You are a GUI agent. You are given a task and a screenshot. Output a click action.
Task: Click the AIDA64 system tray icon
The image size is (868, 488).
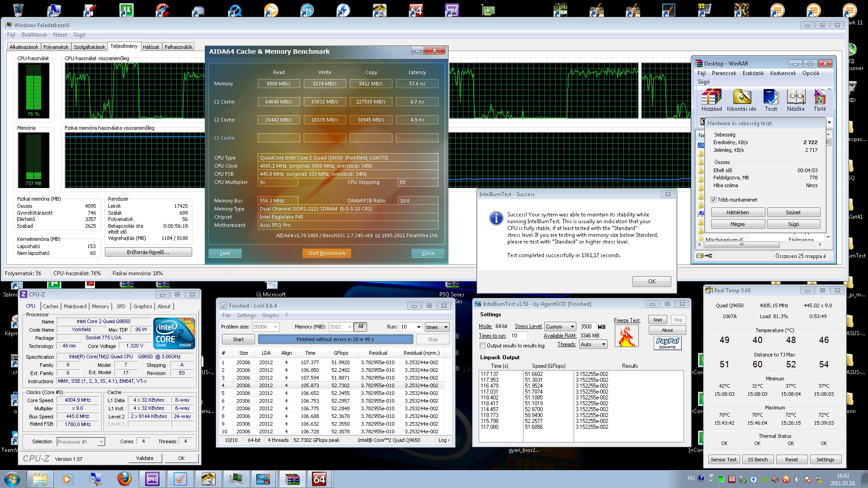click(732, 479)
